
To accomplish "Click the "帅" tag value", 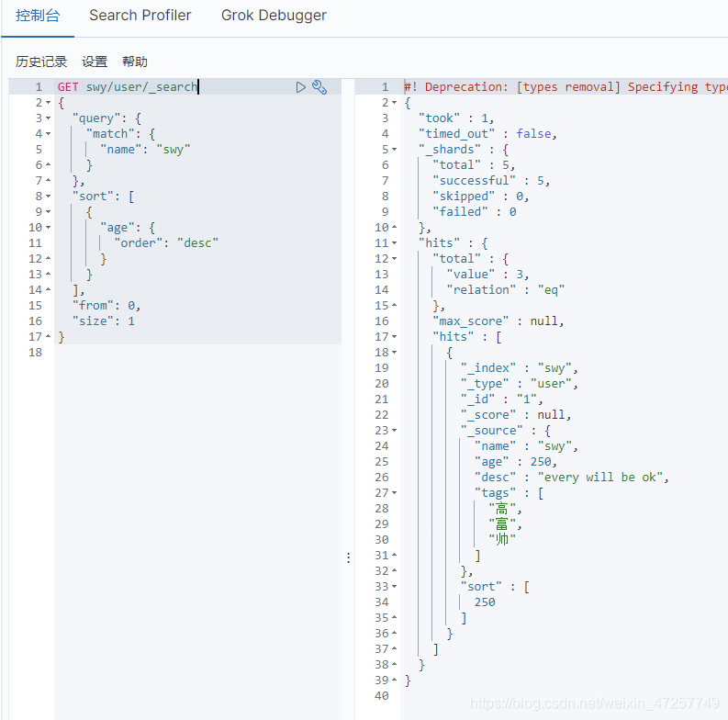I will click(502, 540).
